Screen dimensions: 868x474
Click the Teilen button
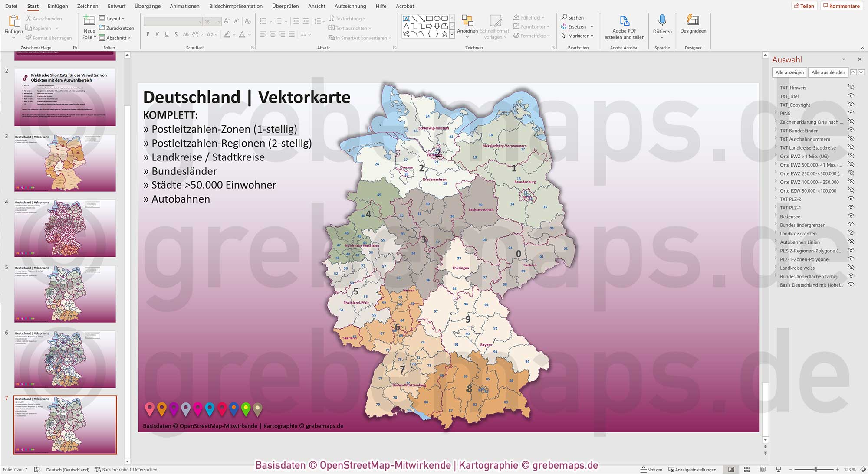[804, 6]
